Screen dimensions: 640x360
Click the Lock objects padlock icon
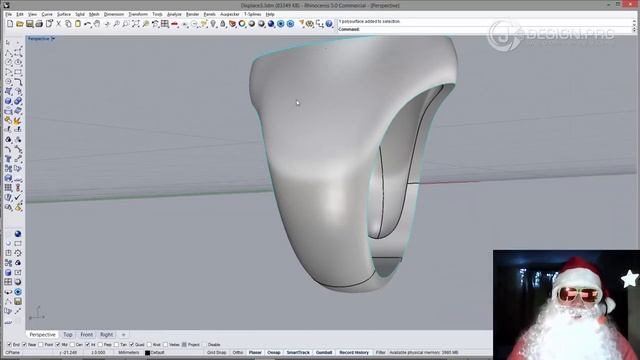pos(223,24)
